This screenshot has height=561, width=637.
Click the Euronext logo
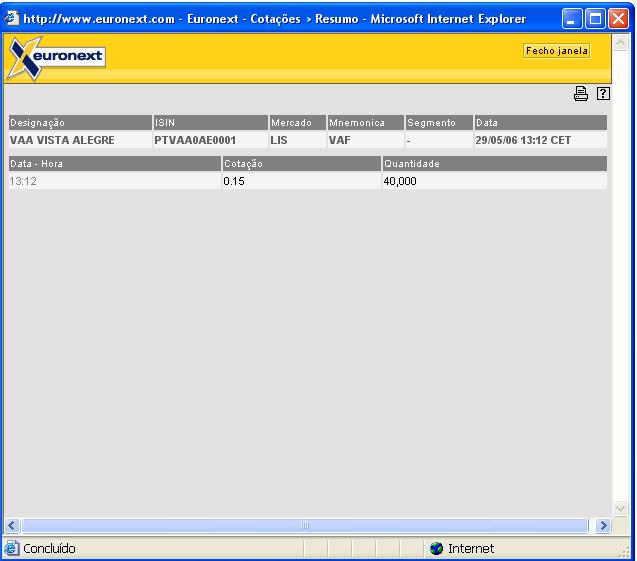click(59, 57)
